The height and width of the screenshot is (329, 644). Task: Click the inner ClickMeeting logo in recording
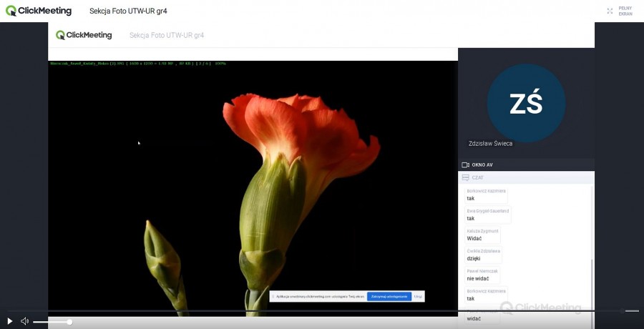tap(84, 35)
